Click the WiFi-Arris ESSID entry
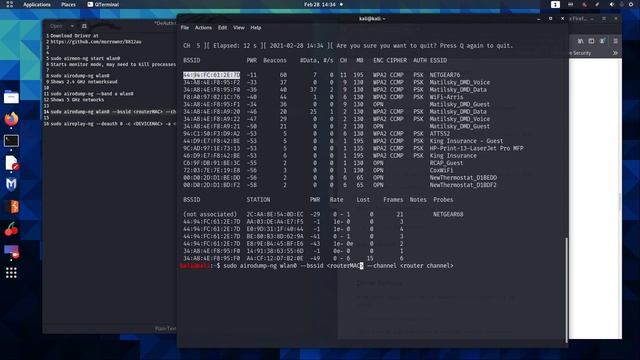Image resolution: width=640 pixels, height=360 pixels. point(446,97)
